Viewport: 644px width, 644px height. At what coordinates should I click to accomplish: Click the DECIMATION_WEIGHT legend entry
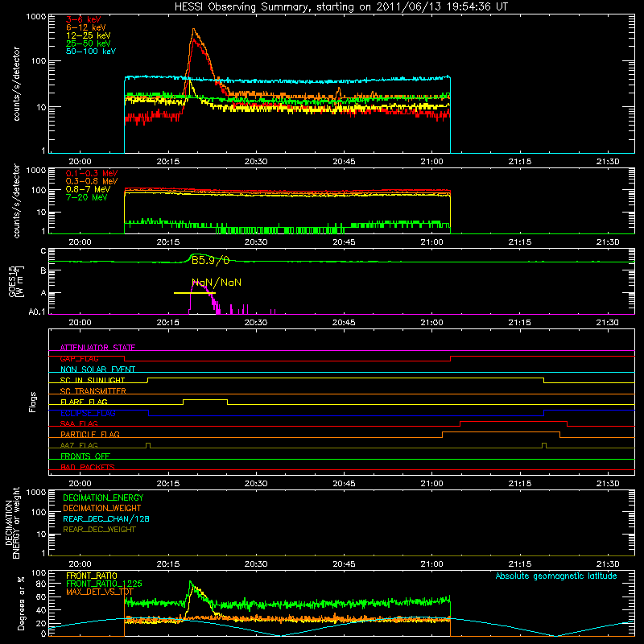(x=102, y=509)
